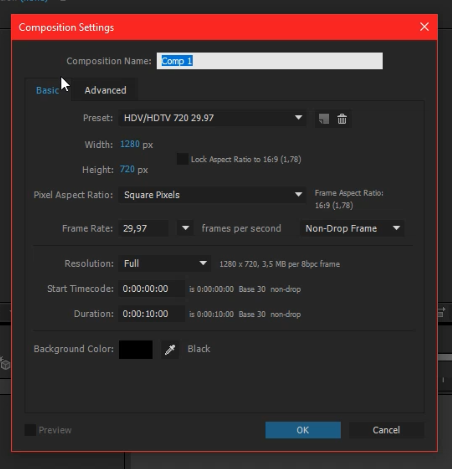Click the Cancel button

386,430
